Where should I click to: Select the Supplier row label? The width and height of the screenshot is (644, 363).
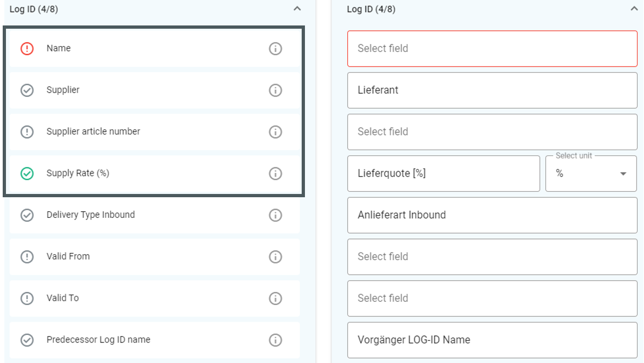coord(63,89)
